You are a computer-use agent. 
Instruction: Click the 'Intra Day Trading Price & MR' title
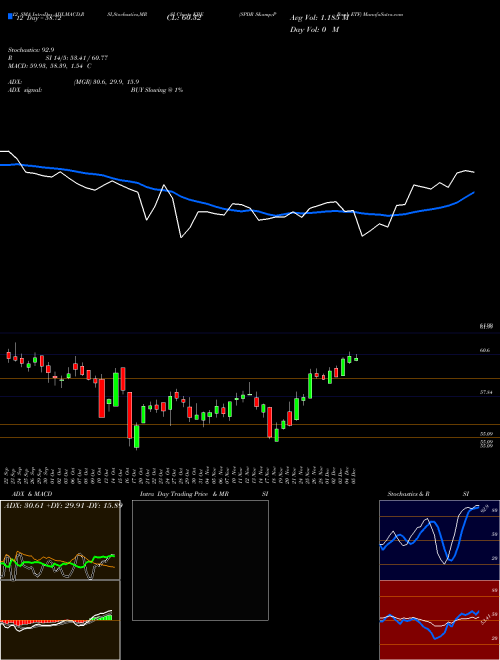[x=184, y=494]
